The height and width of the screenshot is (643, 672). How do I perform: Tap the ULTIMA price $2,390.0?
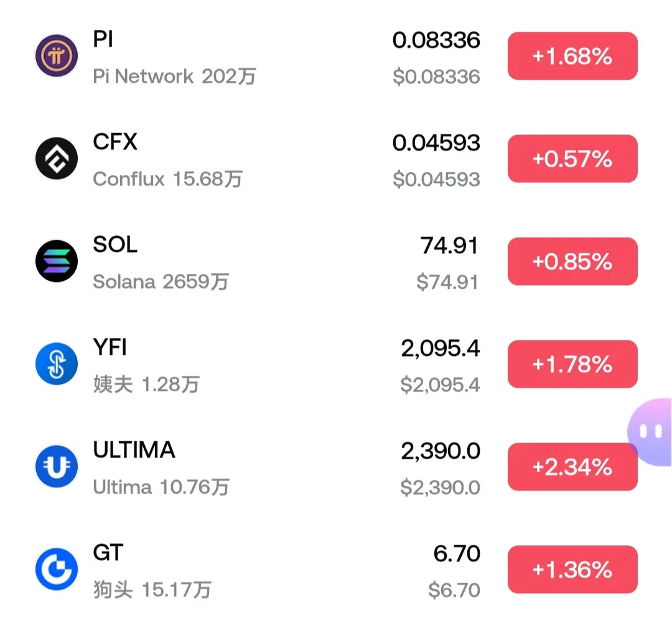click(x=440, y=487)
